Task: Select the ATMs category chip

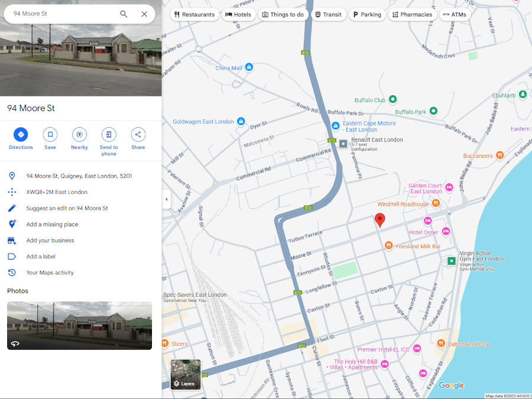Action: tap(455, 14)
